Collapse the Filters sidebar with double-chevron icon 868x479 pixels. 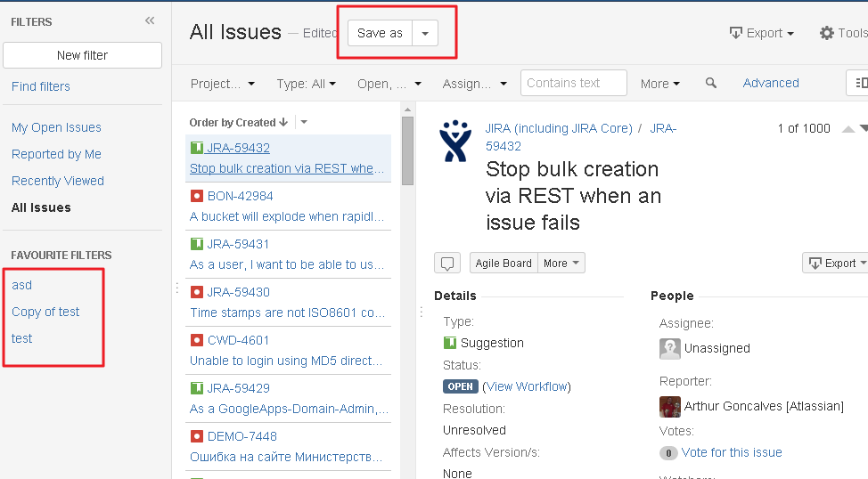[x=150, y=21]
